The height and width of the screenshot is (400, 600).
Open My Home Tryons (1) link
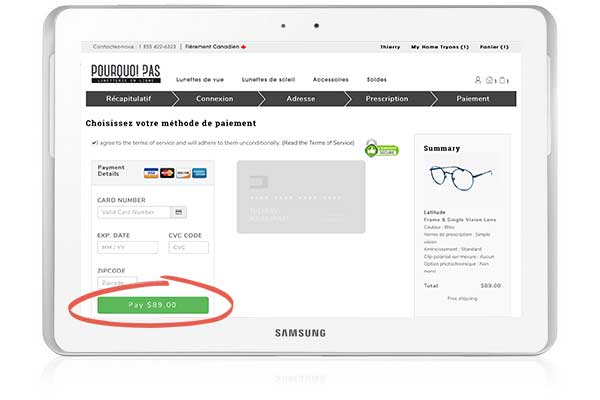(x=440, y=47)
